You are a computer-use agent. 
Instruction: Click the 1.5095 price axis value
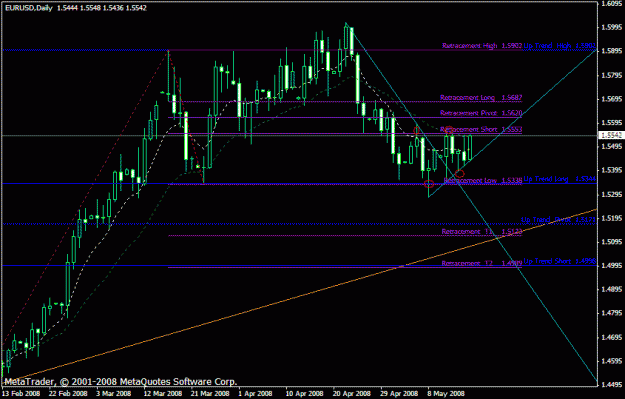pos(612,242)
